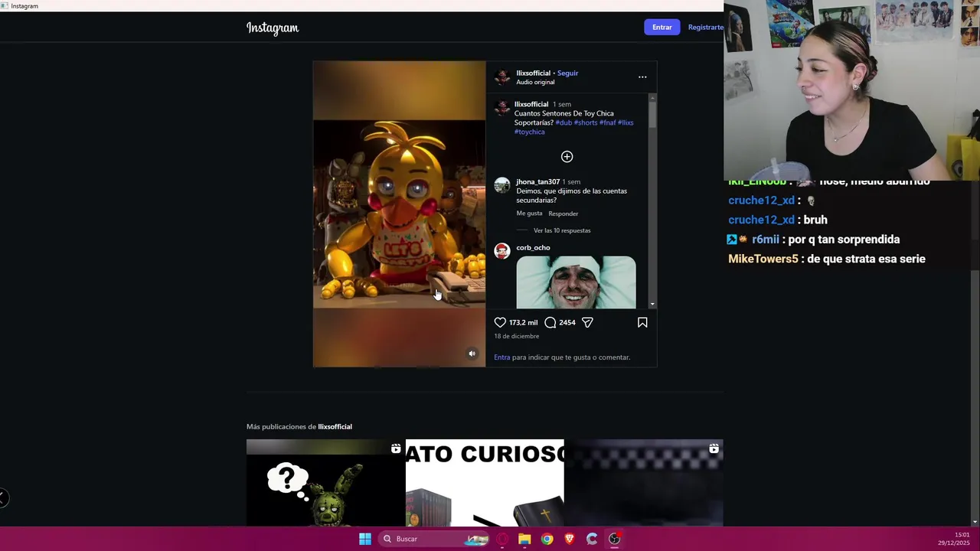
Task: Click the #shorts hashtag
Action: point(586,122)
